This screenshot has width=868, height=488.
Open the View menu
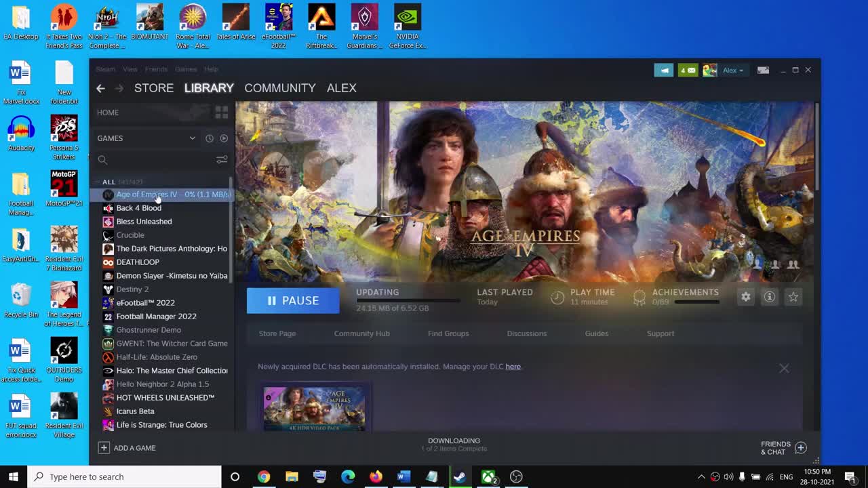[x=130, y=69]
